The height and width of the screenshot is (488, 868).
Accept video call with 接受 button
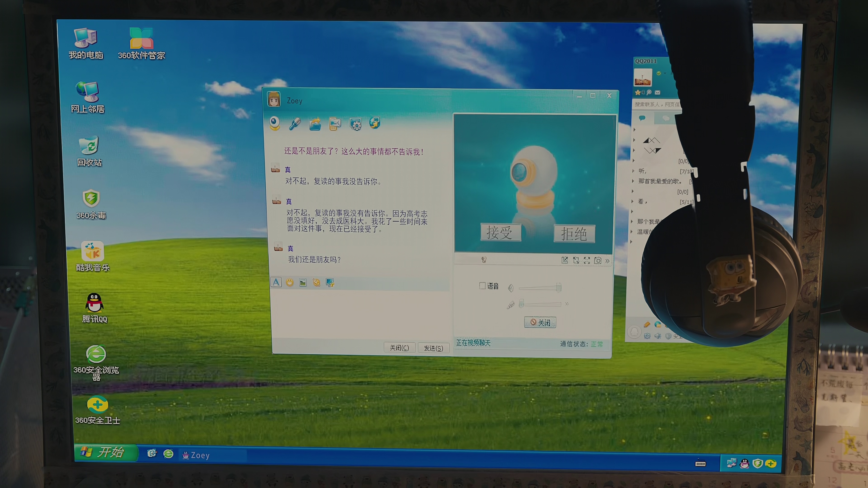point(500,232)
